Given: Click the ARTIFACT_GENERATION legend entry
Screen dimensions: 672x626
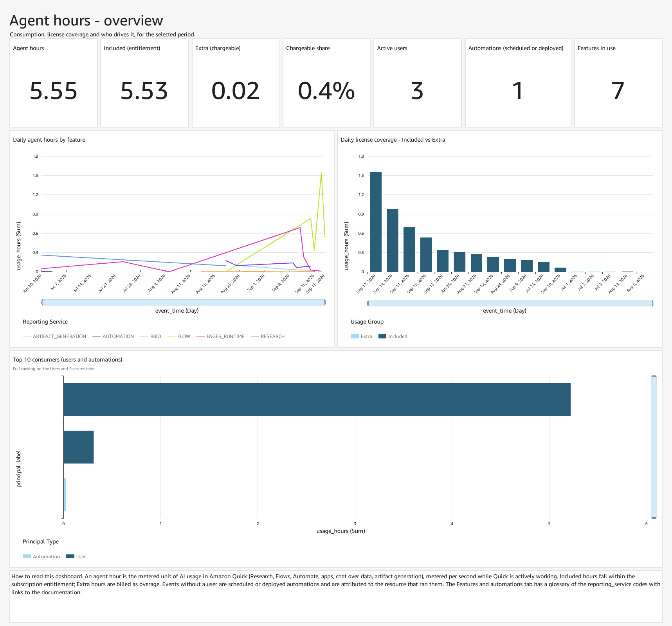Looking at the screenshot, I should coord(55,336).
